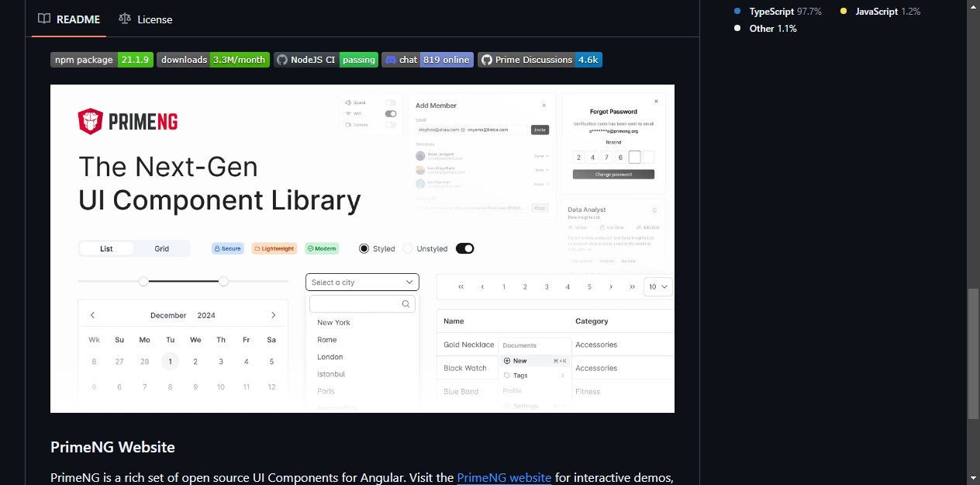This screenshot has height=485, width=980.
Task: Select the Styled radio button
Action: pos(364,248)
